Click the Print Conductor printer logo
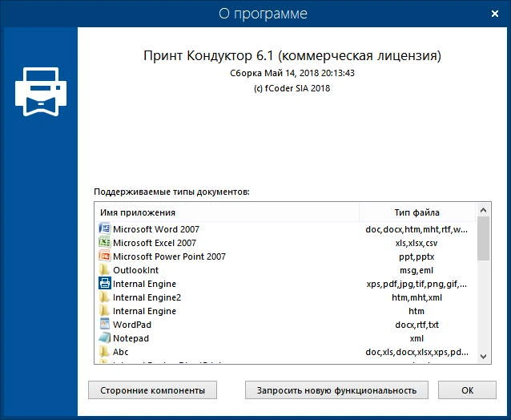This screenshot has height=420, width=511. click(41, 91)
